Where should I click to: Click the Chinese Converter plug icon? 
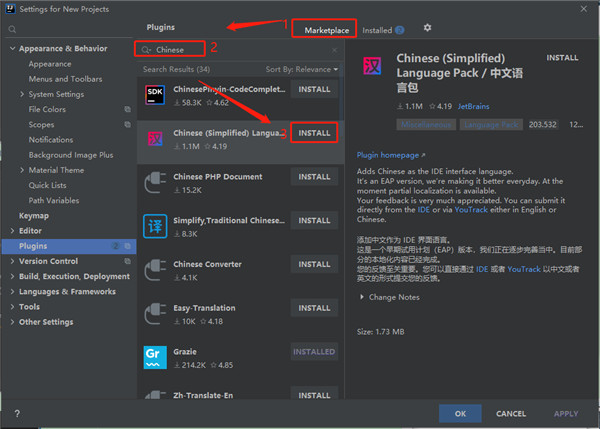point(155,270)
